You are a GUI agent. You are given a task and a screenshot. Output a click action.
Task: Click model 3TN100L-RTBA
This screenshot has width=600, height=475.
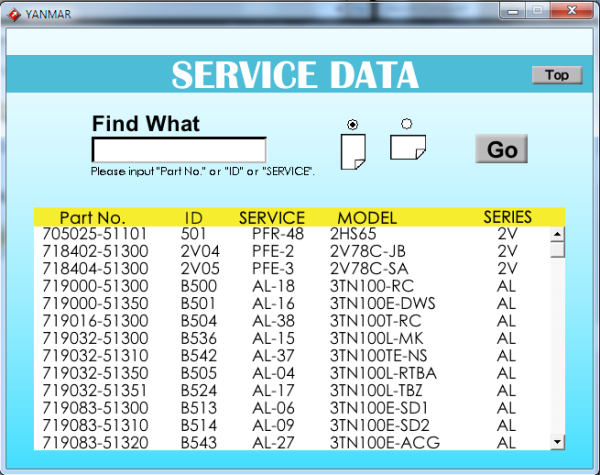point(383,373)
